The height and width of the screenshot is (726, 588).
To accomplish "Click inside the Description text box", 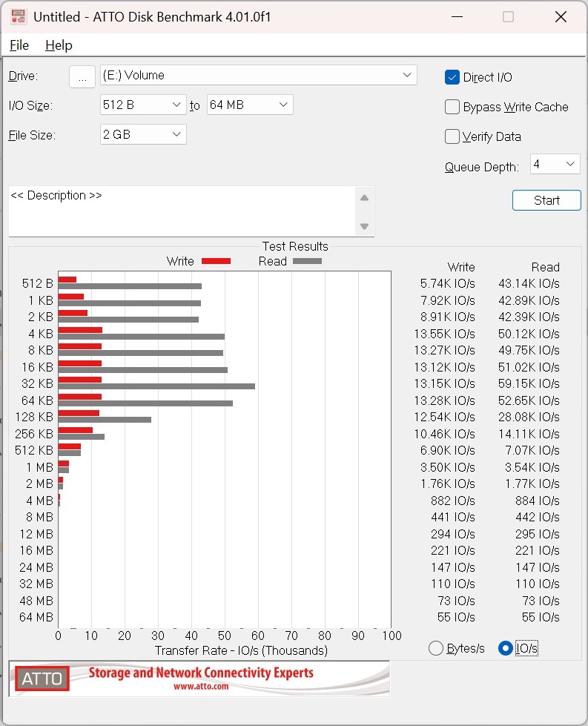I will [x=182, y=211].
